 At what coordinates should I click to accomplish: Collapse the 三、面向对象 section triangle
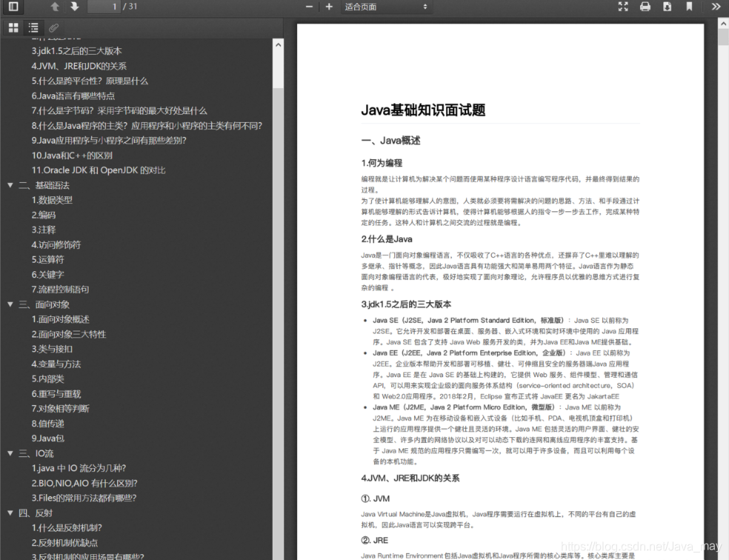pyautogui.click(x=10, y=304)
